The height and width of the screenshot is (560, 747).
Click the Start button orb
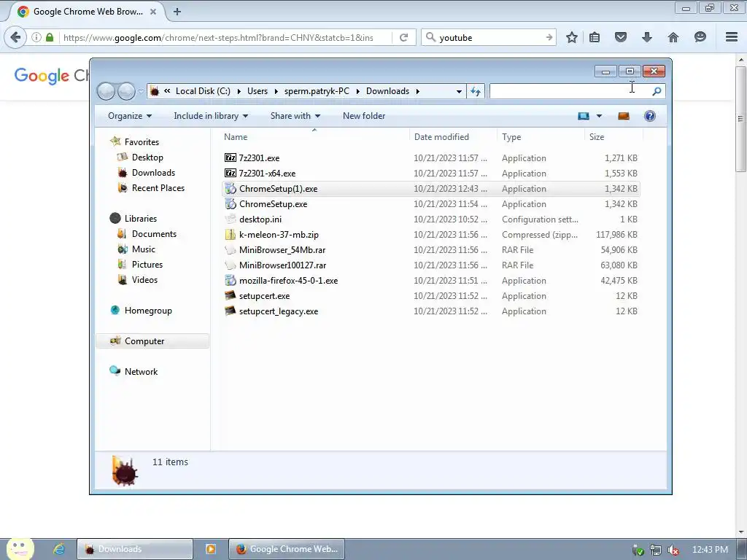coord(20,548)
